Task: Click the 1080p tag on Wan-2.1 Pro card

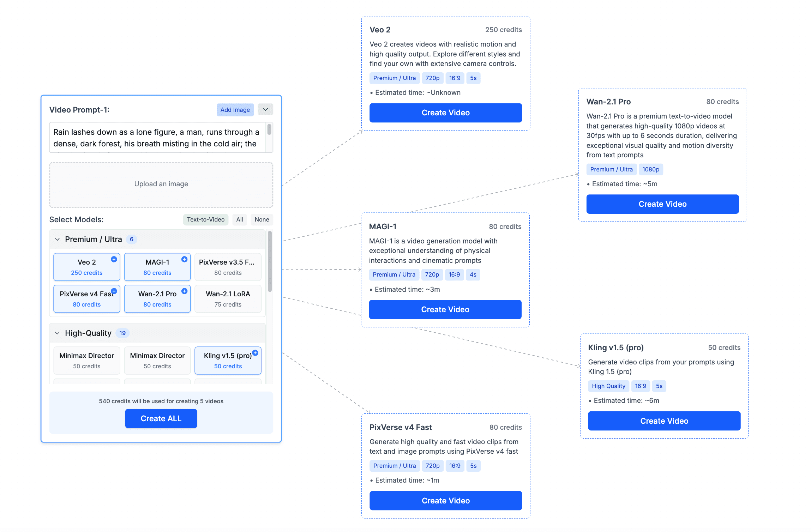Action: (x=651, y=169)
